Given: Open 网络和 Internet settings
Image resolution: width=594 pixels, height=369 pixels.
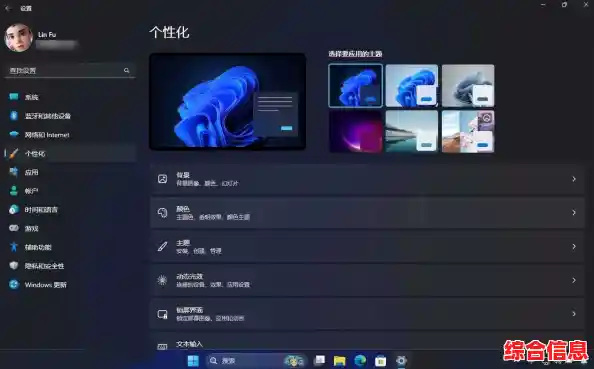Looking at the screenshot, I should coord(70,134).
